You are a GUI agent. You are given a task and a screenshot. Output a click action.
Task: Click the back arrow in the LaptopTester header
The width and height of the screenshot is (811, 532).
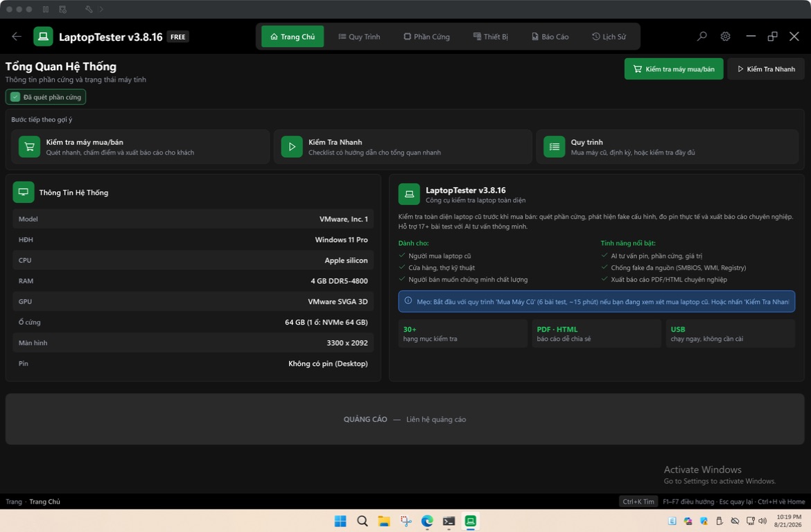(x=17, y=36)
